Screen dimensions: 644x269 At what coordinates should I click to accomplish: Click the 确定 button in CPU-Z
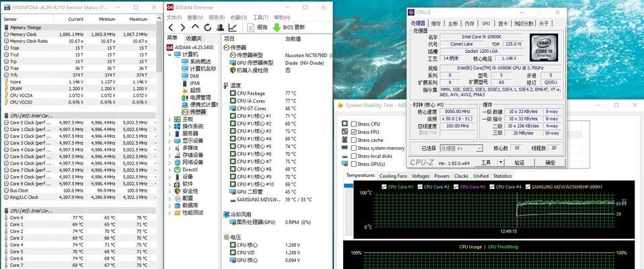tap(550, 163)
